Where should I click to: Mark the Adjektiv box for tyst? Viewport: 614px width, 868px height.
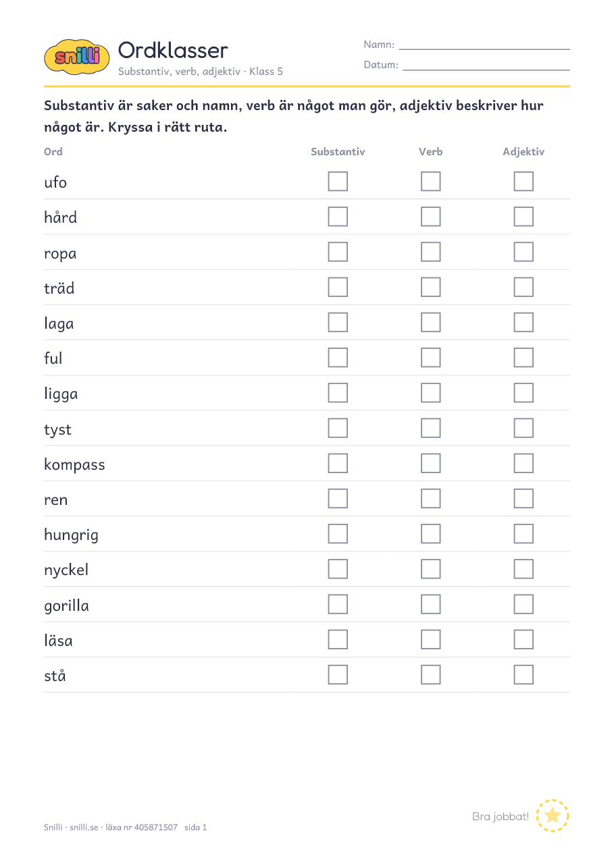click(523, 428)
